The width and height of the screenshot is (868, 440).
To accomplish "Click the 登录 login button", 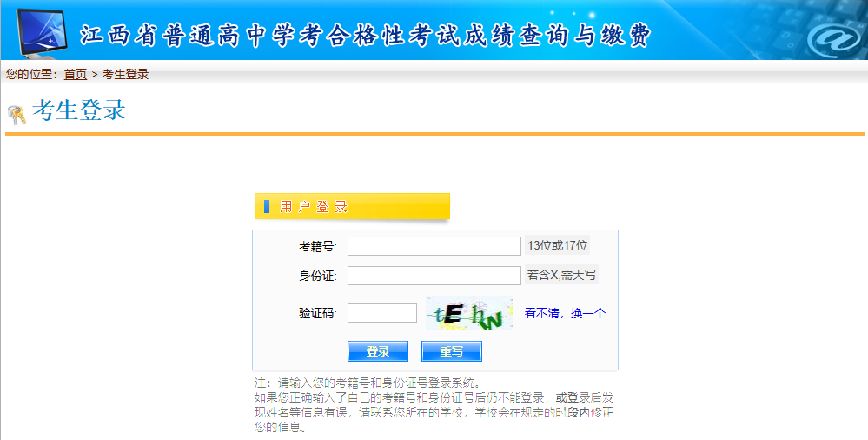I will [378, 351].
